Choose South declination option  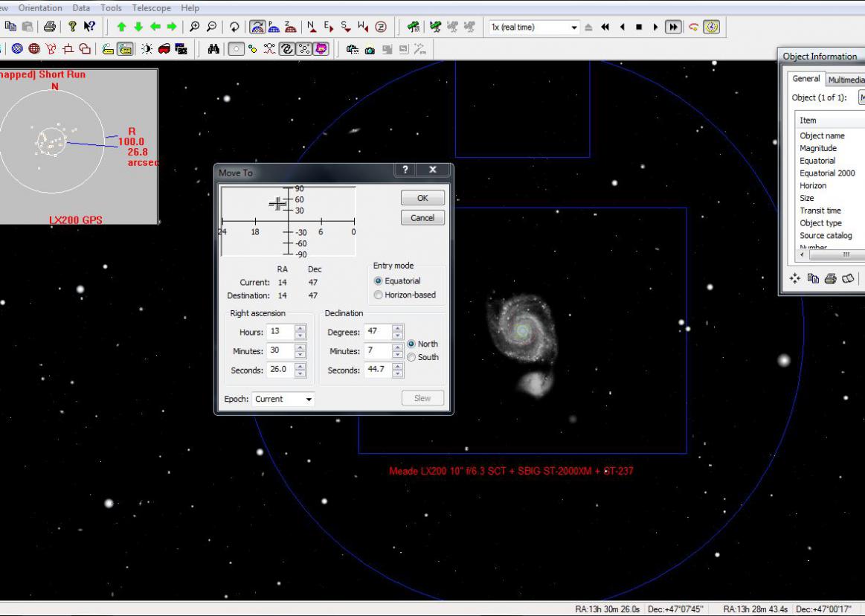411,358
